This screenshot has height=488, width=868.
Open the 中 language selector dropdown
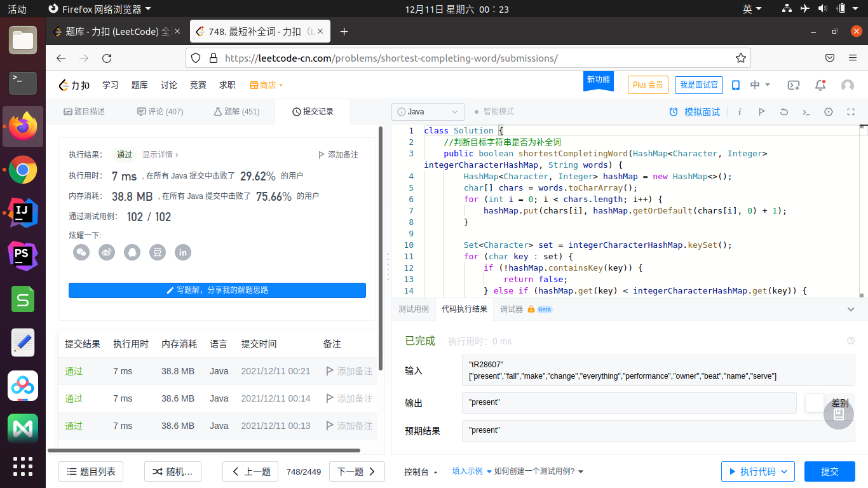(x=760, y=85)
